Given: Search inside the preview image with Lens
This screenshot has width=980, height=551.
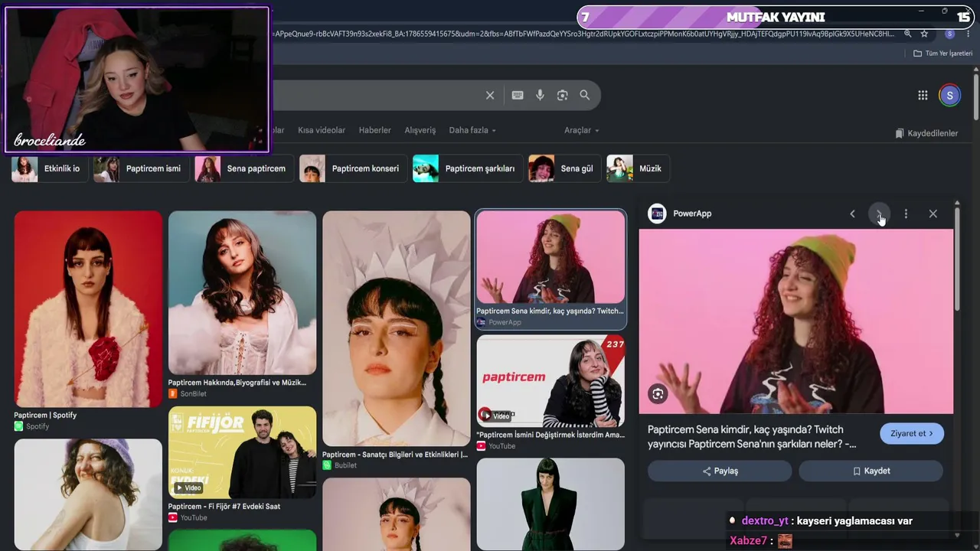Looking at the screenshot, I should 658,394.
